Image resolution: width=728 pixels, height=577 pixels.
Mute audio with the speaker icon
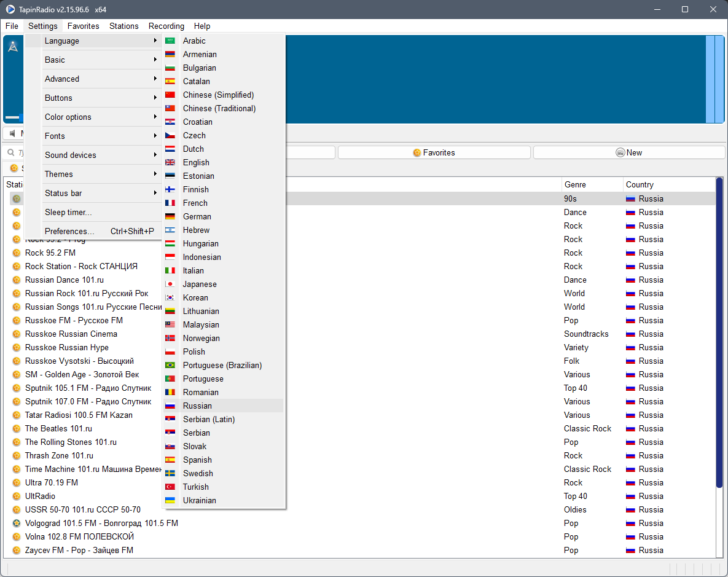point(12,133)
